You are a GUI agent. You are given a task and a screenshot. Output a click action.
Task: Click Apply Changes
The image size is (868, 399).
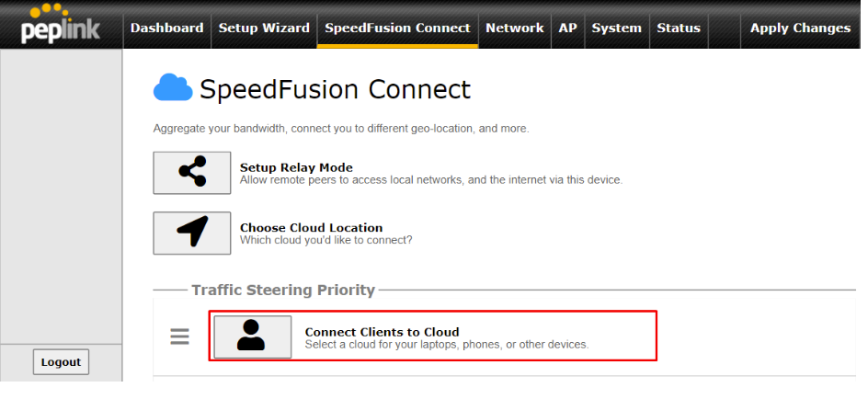click(x=801, y=28)
